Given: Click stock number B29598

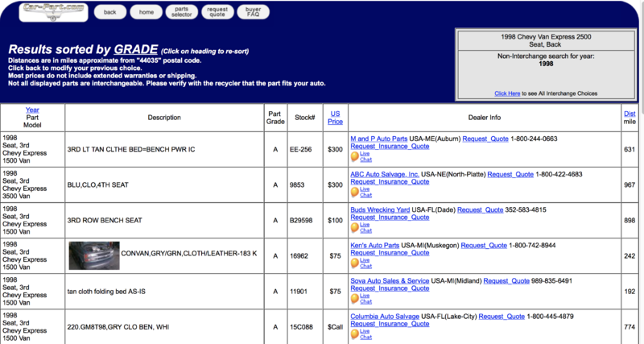Looking at the screenshot, I should pos(301,221).
